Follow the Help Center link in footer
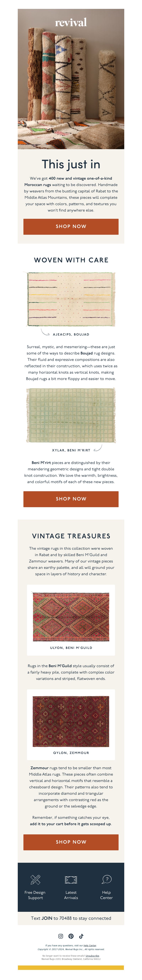 click(90, 945)
